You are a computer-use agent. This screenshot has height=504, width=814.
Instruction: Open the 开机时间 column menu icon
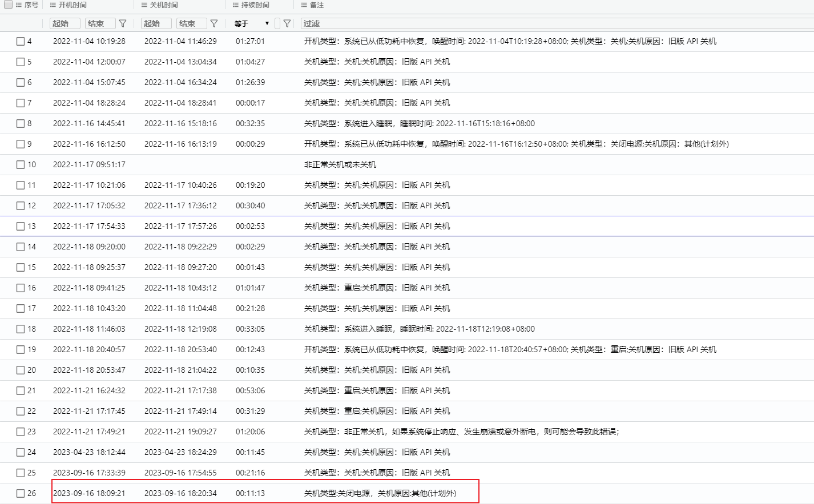pyautogui.click(x=53, y=5)
